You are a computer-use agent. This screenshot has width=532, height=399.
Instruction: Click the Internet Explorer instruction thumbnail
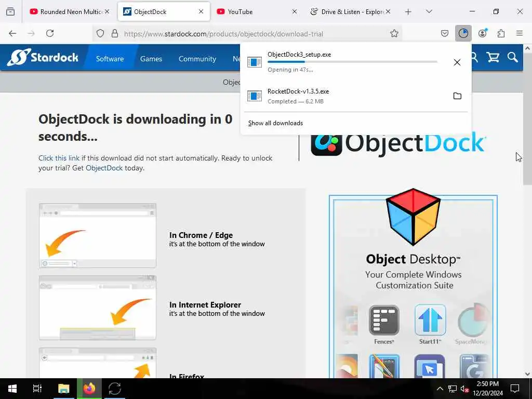click(x=97, y=308)
